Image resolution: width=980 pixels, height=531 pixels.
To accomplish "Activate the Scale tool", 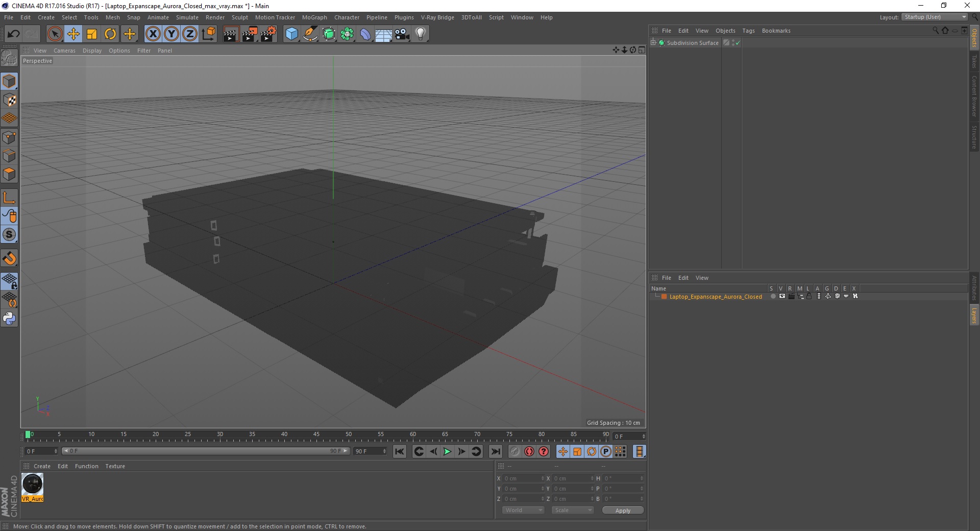I will (x=92, y=34).
